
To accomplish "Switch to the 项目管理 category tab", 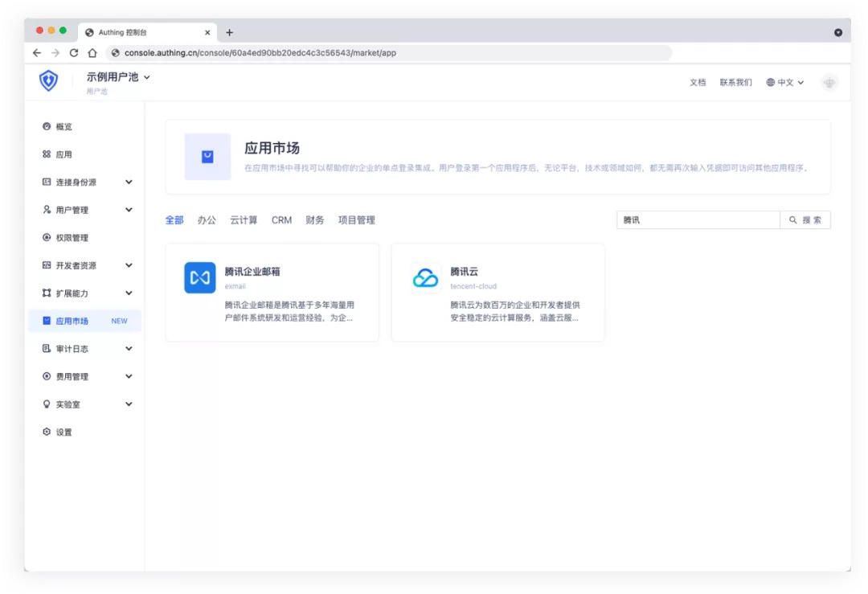I will [x=357, y=219].
